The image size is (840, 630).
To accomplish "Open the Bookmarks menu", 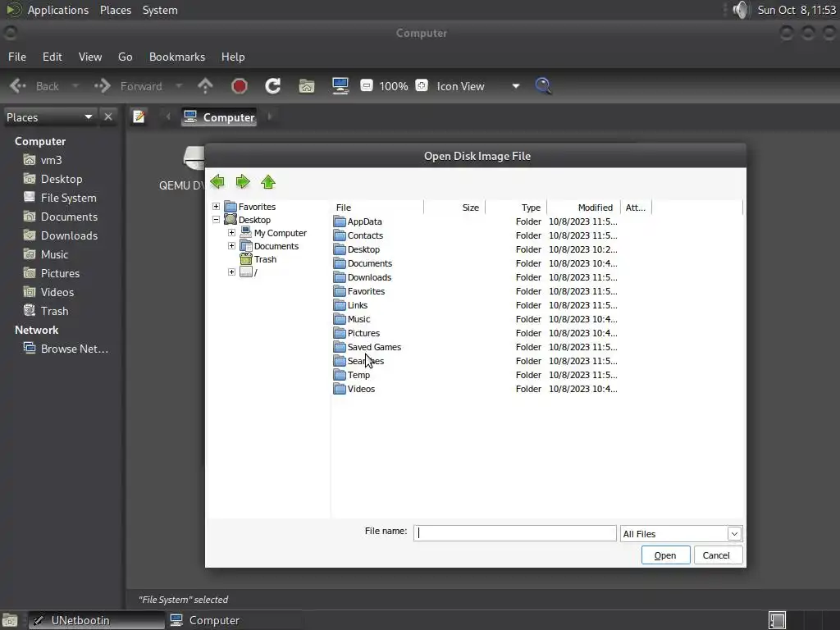I will 177,57.
